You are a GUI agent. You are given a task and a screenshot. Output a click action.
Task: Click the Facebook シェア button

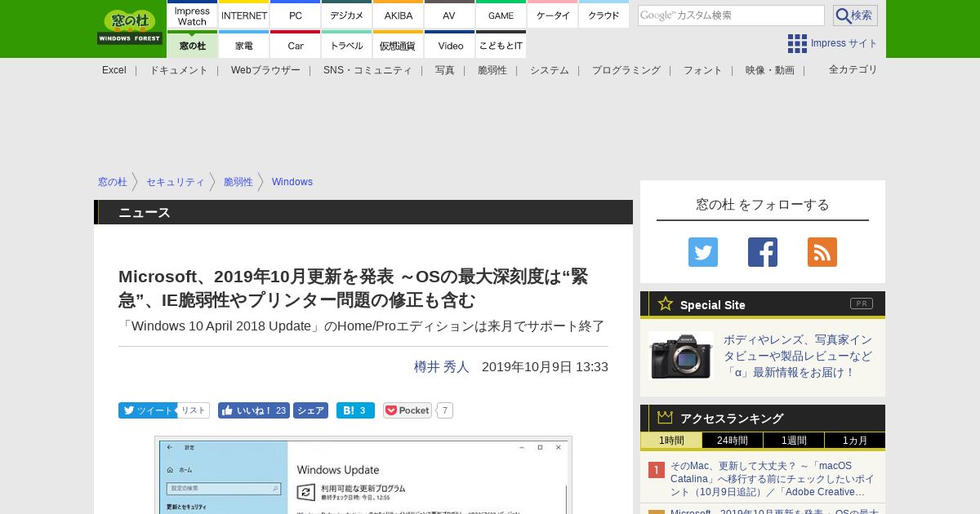310,410
